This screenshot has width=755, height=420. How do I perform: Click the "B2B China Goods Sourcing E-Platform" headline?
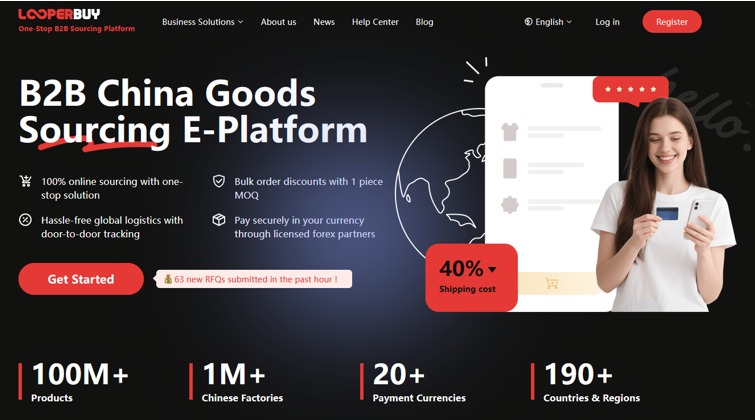point(193,112)
